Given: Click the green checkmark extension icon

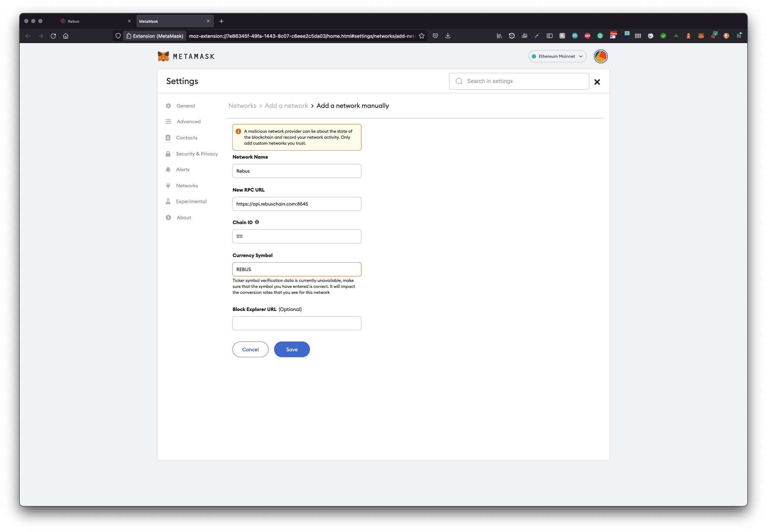Looking at the screenshot, I should (663, 36).
